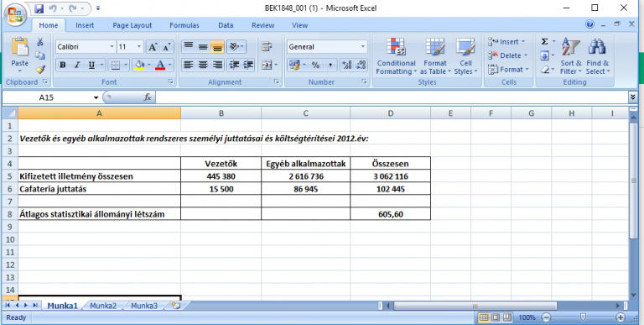Open the font size dropdown
Screen dimensions: 644x325
(x=139, y=47)
